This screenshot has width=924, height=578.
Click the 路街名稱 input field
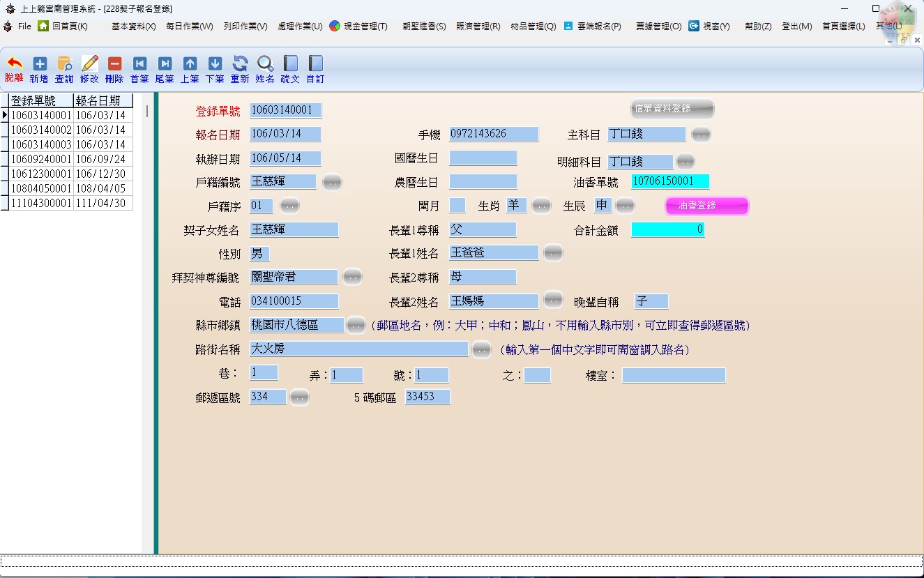coord(358,349)
